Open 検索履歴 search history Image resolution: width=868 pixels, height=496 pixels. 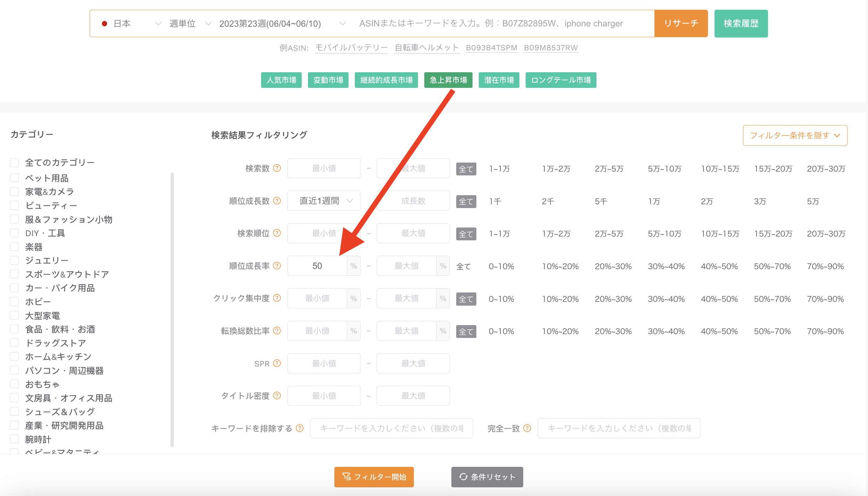click(741, 24)
